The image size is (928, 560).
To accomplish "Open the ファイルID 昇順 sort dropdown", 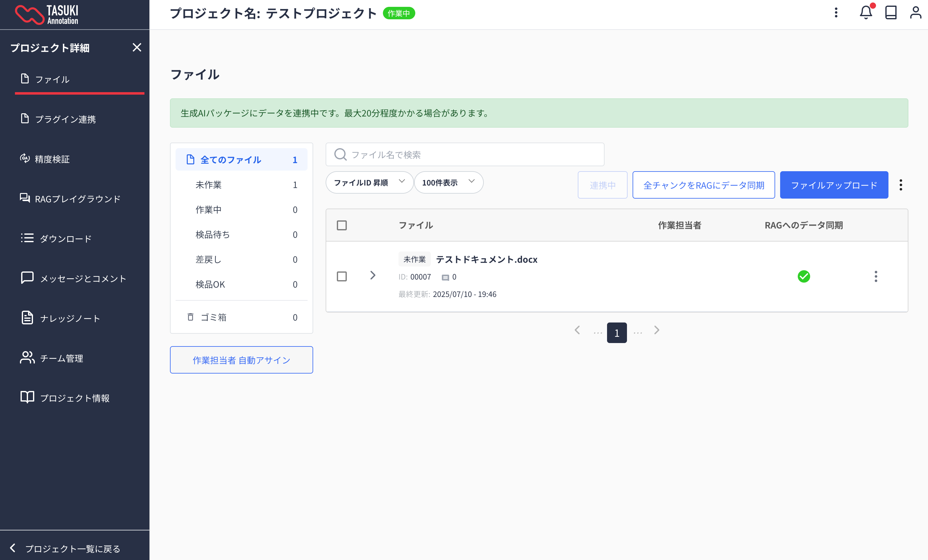I will point(369,183).
